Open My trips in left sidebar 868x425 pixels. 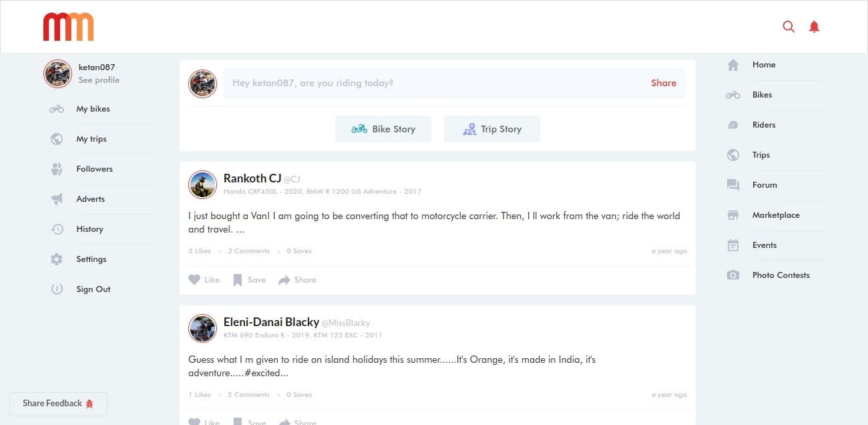[91, 139]
